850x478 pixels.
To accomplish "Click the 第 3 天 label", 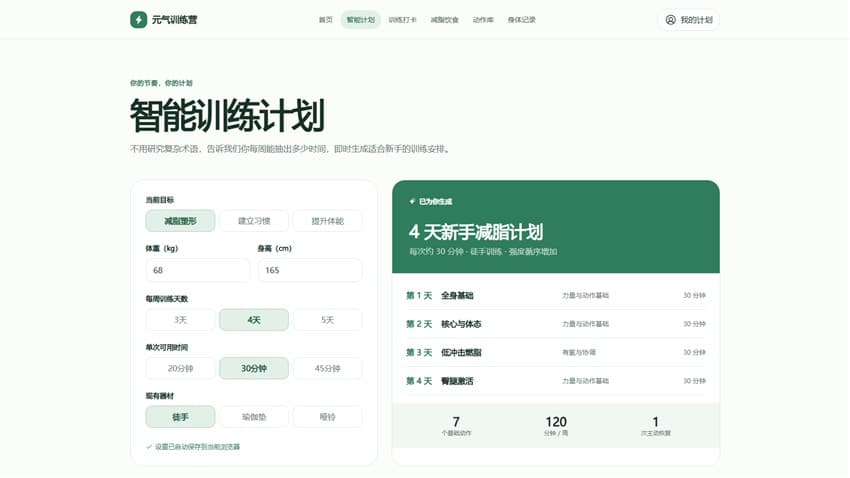I will 419,352.
